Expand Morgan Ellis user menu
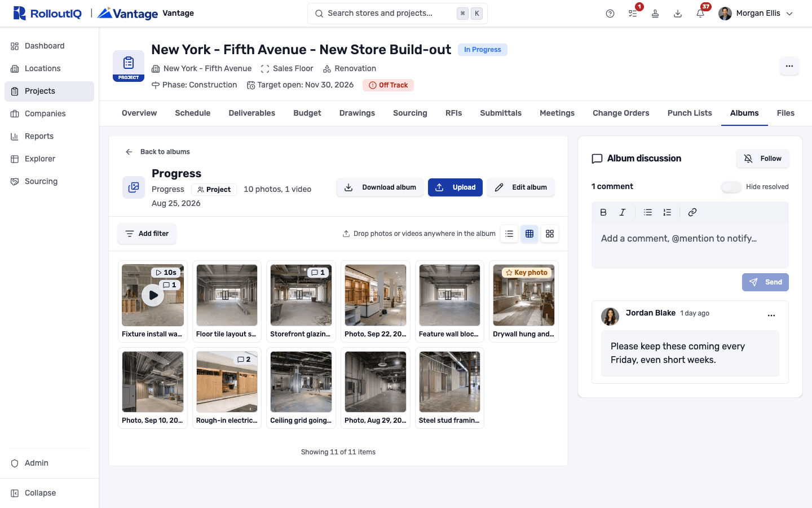 [x=756, y=14]
